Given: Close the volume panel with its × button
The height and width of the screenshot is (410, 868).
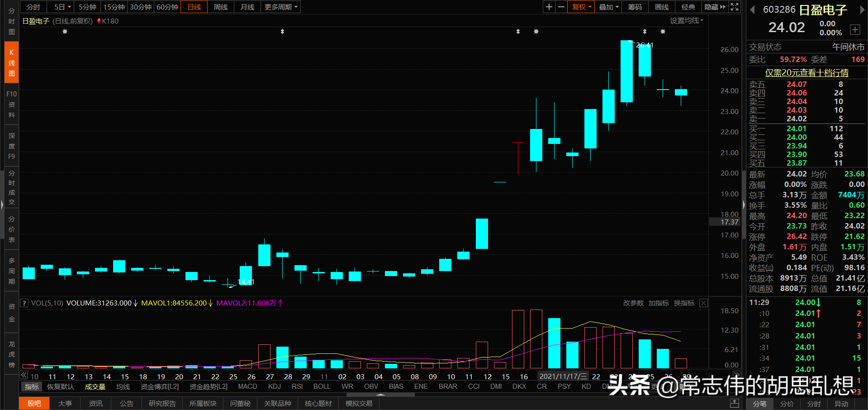Looking at the screenshot, I should (x=703, y=303).
